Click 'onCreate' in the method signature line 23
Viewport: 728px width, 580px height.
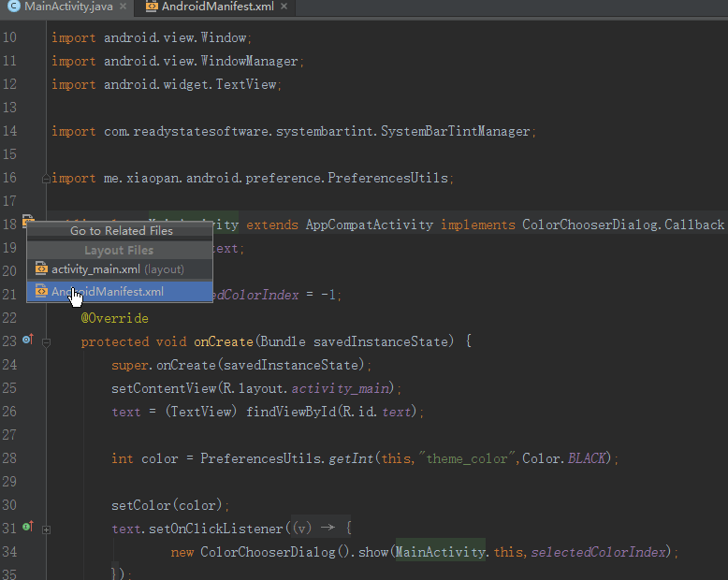point(224,342)
